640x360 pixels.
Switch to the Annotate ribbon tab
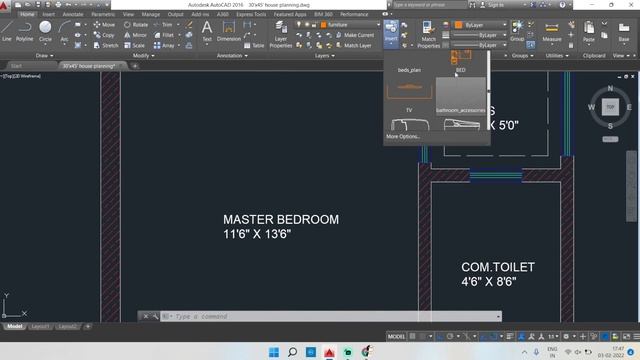click(x=73, y=14)
